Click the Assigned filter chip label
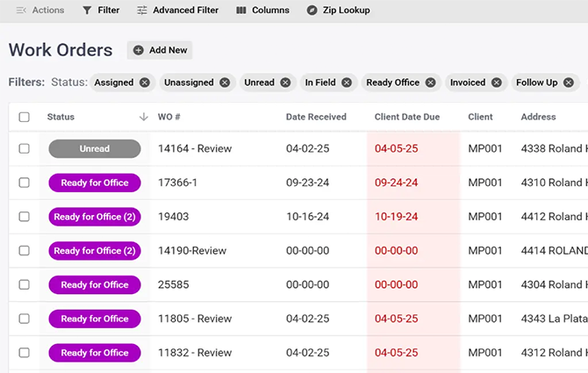Viewport: 588px width, 373px height. [113, 82]
